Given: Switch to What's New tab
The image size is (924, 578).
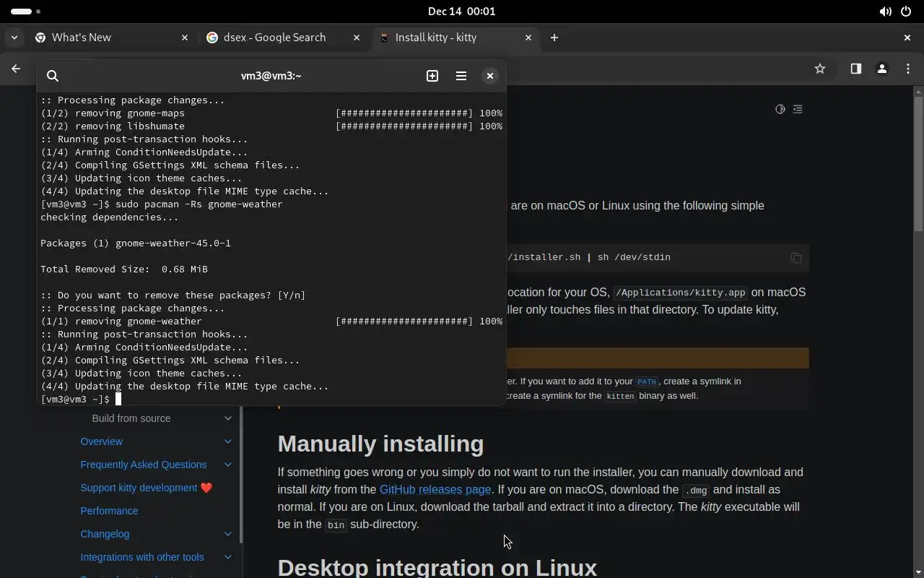Looking at the screenshot, I should [x=112, y=38].
